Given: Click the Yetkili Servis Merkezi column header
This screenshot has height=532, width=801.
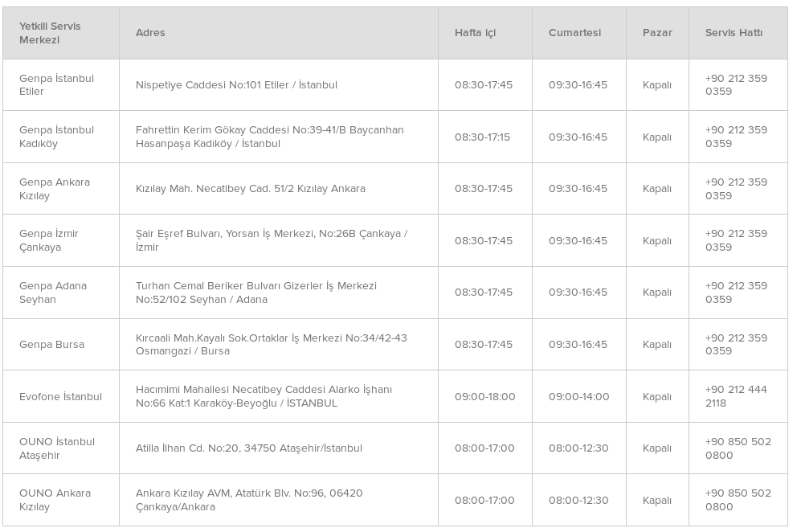Looking at the screenshot, I should coord(50,33).
